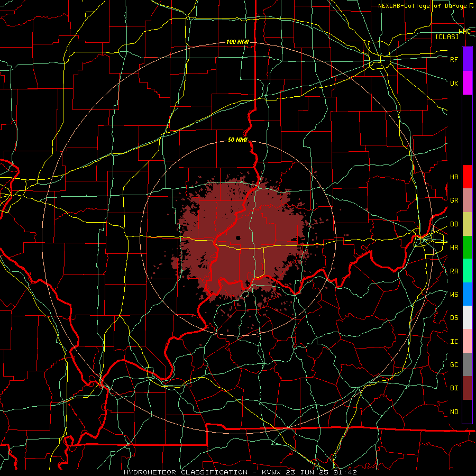Click the 'HHC' label near the legend
Image resolution: width=476 pixels, height=476 pixels.
click(x=464, y=32)
